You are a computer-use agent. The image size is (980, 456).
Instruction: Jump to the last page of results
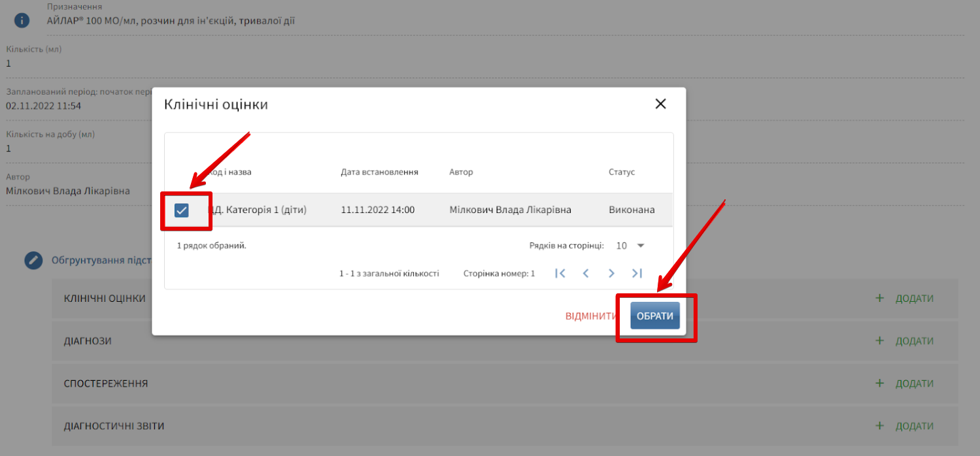[637, 274]
